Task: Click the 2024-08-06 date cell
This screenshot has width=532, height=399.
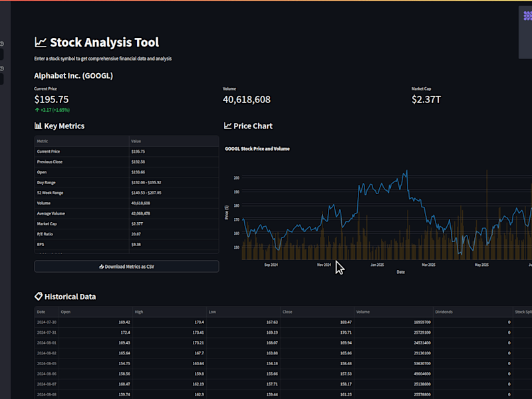Action: pyautogui.click(x=47, y=374)
